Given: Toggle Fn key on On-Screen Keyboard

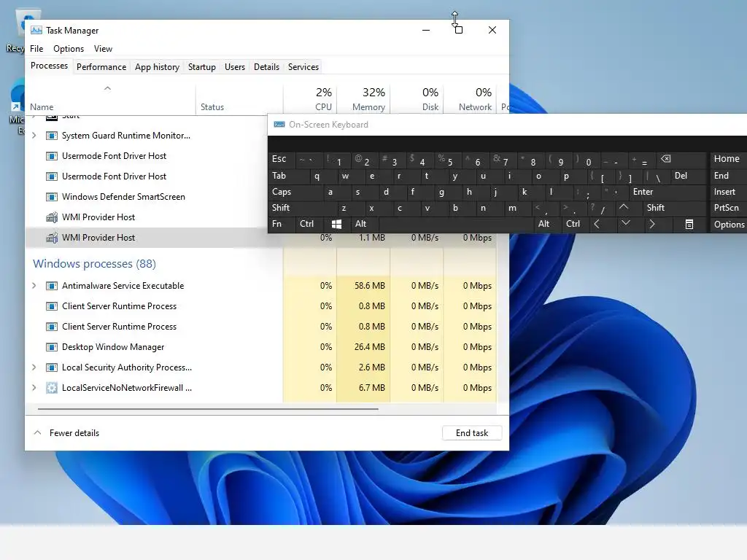Looking at the screenshot, I should click(282, 224).
